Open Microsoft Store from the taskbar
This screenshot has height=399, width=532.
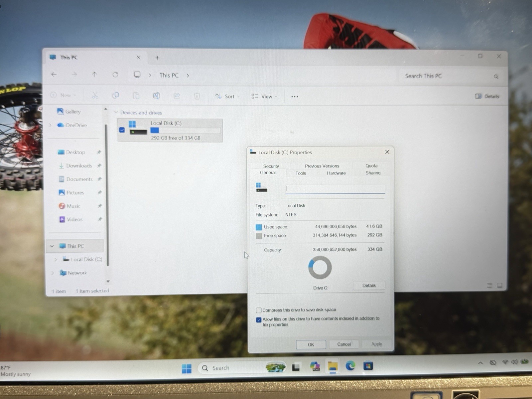point(368,366)
